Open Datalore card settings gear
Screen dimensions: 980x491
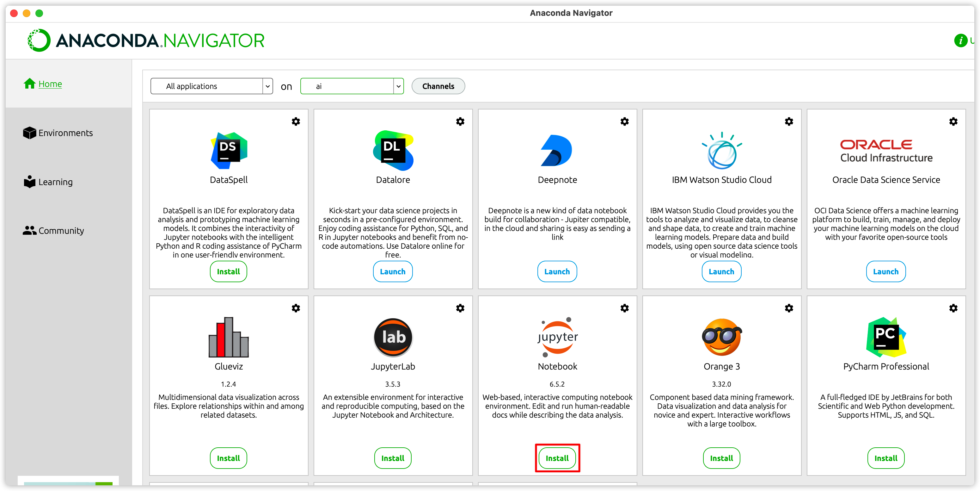coord(460,121)
